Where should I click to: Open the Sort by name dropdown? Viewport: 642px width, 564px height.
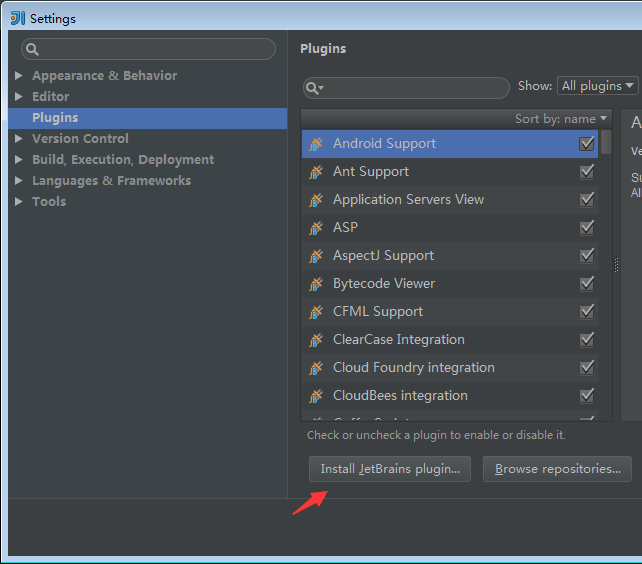coord(560,119)
